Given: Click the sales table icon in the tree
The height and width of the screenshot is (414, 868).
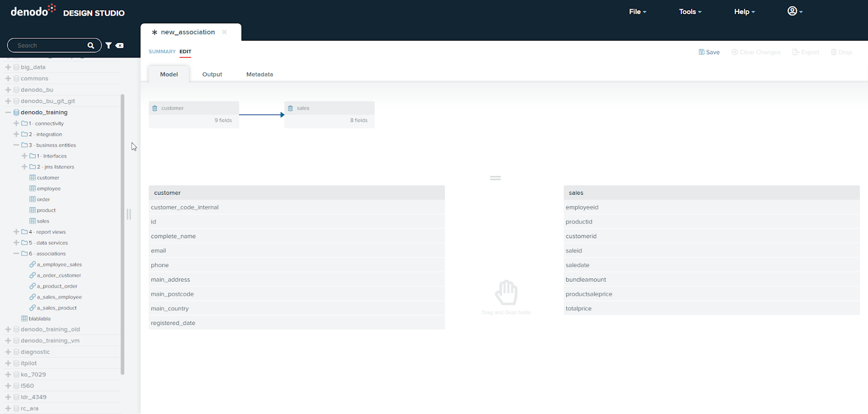Looking at the screenshot, I should [x=33, y=221].
